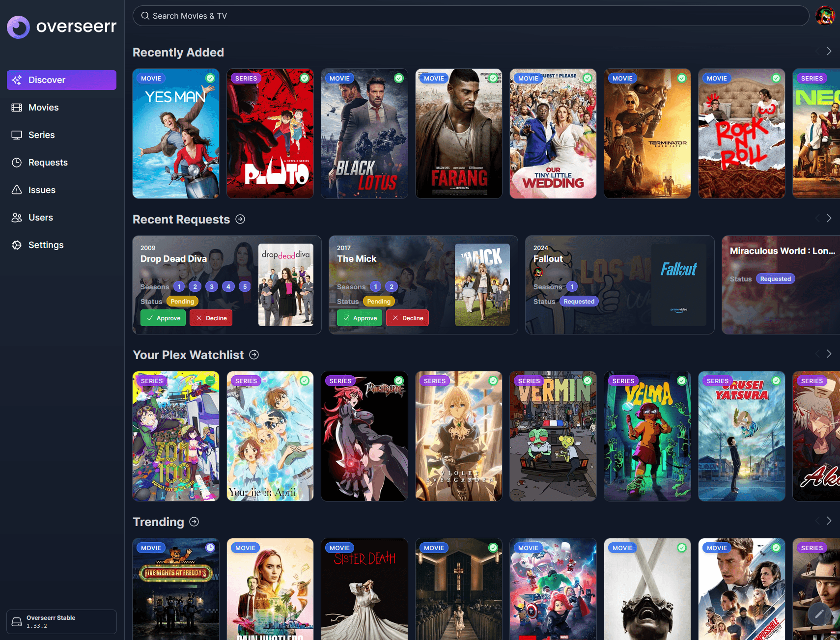Click the Overseerr logo icon
This screenshot has height=640, width=840.
click(18, 27)
